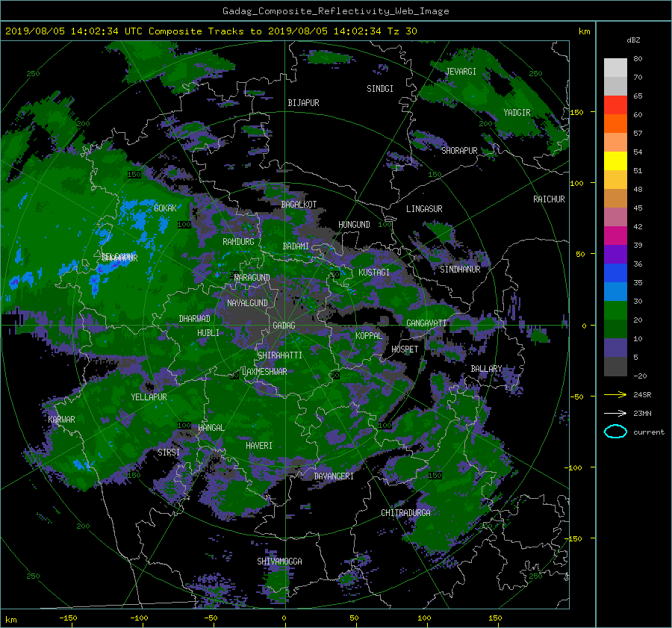
Task: Click the white 23MN arrow legend icon
Action: (x=615, y=413)
